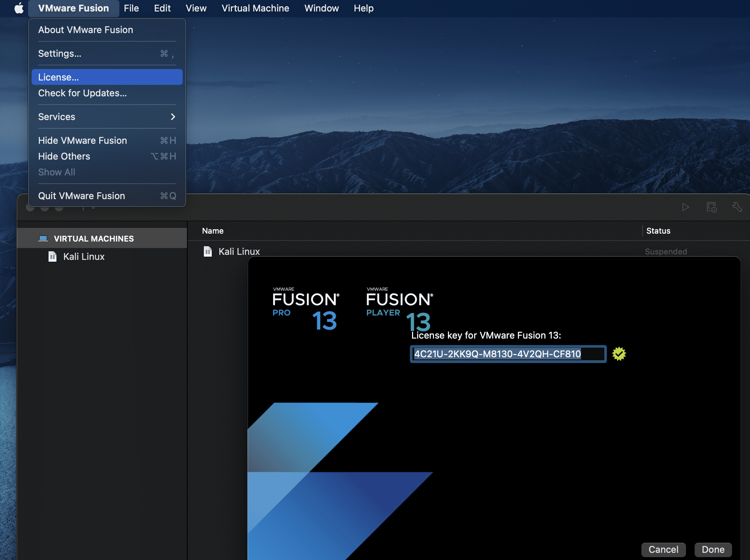Screen dimensions: 750x560
Task: Click the Status column header
Action: click(x=658, y=231)
